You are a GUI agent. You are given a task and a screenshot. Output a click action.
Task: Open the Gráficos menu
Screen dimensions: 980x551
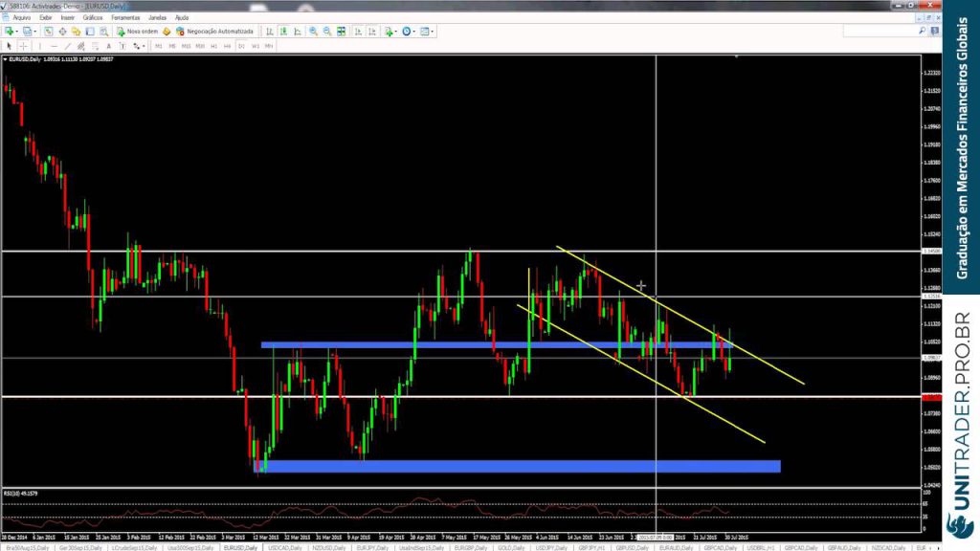click(93, 17)
